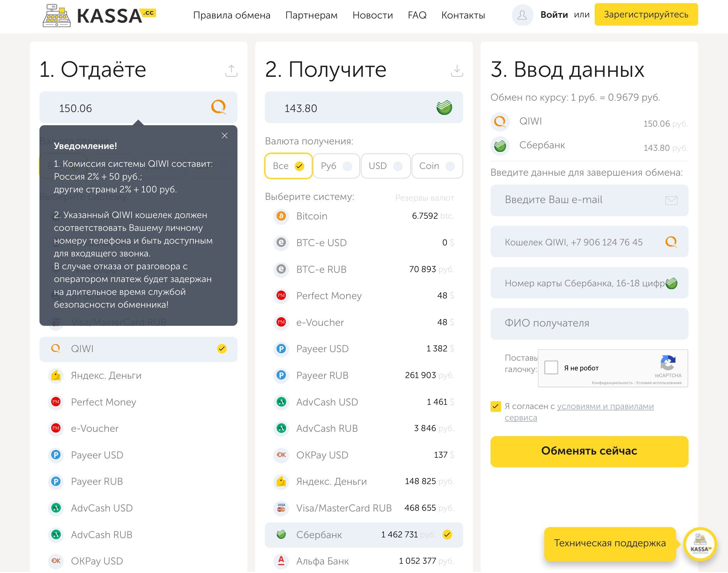Click the envelope icon in the e-mail field
The width and height of the screenshot is (728, 573).
pyautogui.click(x=671, y=200)
